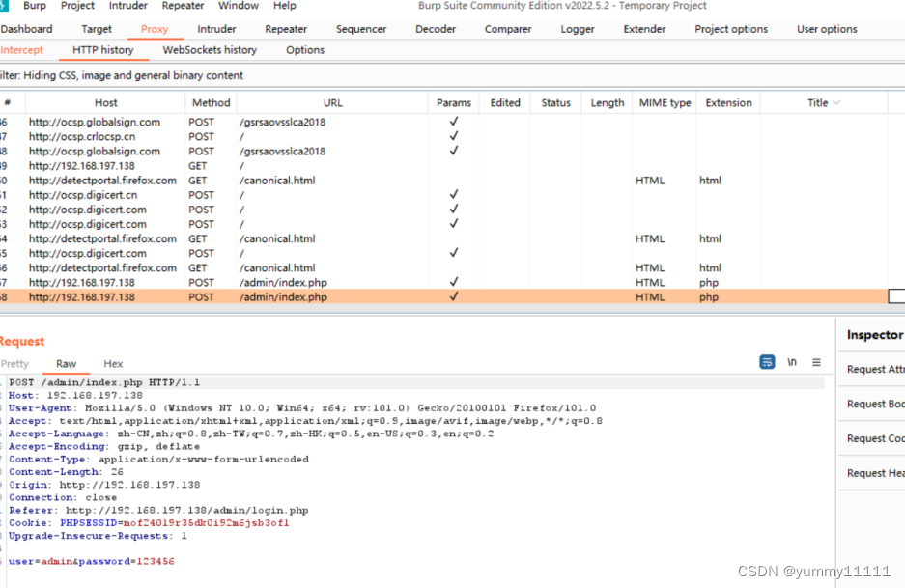This screenshot has width=905, height=588.
Task: Open the Project menu
Action: pos(77,6)
